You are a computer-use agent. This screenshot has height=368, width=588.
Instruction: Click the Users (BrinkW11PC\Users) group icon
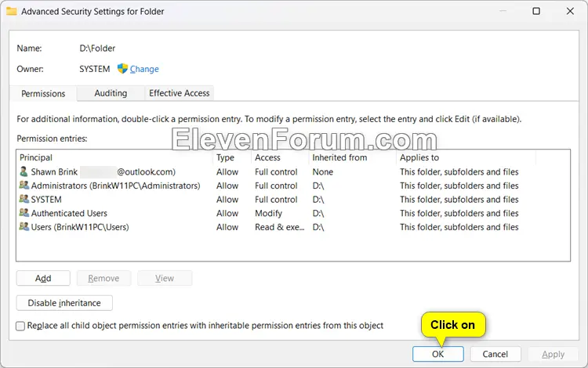point(24,227)
